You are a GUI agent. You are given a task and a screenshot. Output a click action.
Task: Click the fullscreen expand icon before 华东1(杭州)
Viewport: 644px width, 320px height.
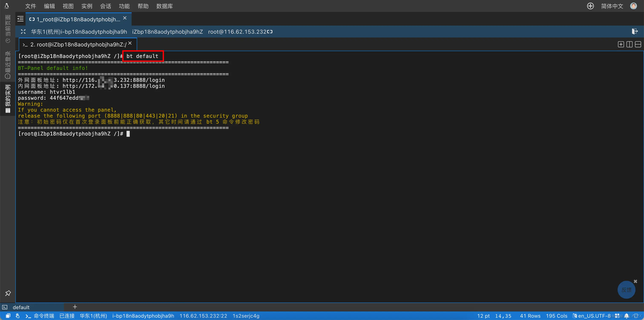[23, 32]
